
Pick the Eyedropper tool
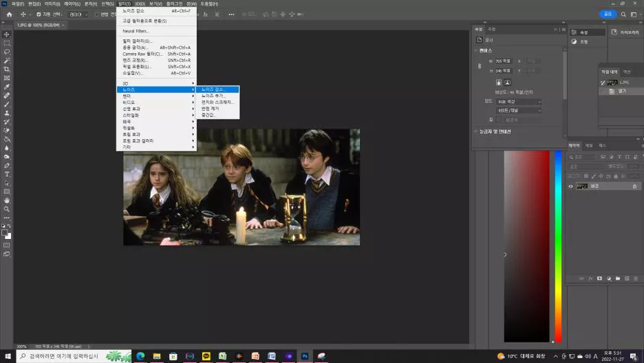7,87
